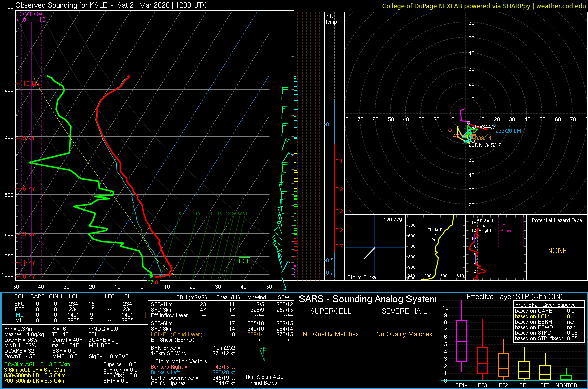Click the Classic Supercell label
Screen dimensions: 588x389
pos(510,228)
